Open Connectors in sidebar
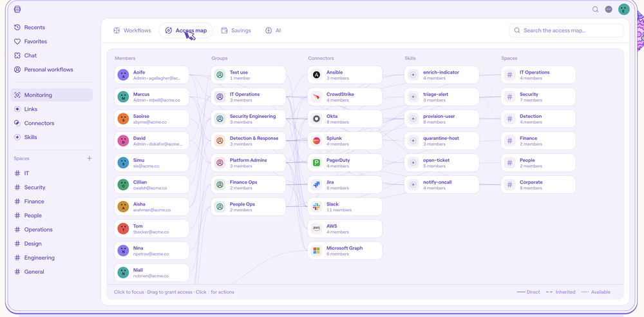Image resolution: width=644 pixels, height=317 pixels. [52, 123]
